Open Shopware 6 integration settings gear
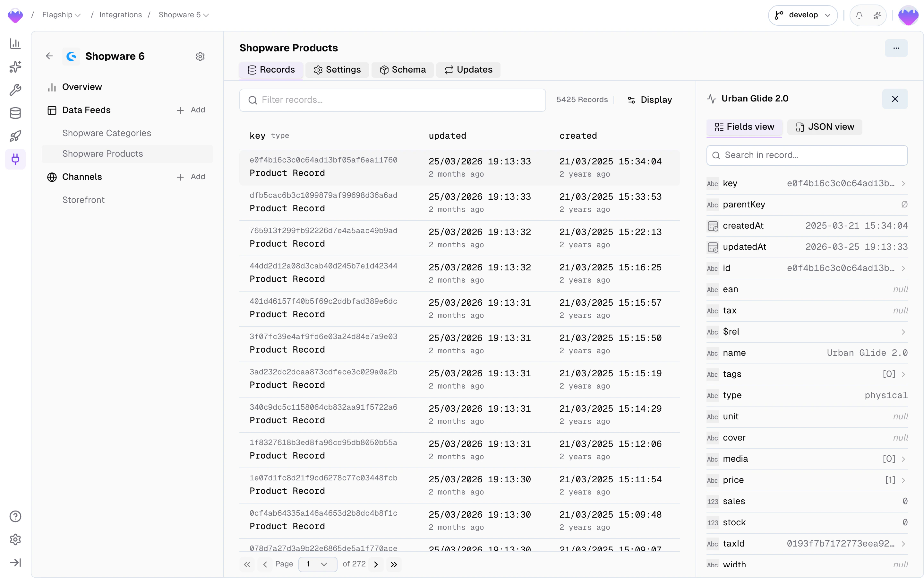This screenshot has height=578, width=924. pos(200,57)
